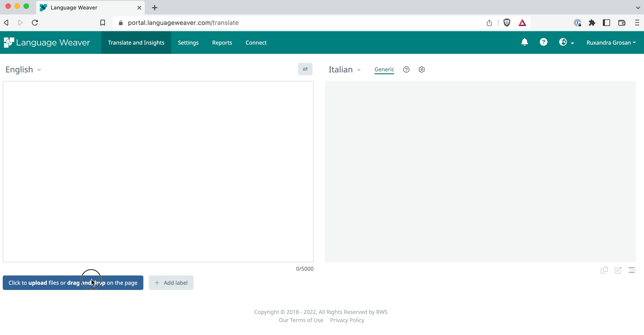The image size is (644, 335).
Task: Click the help icon next to Generic
Action: tap(406, 69)
